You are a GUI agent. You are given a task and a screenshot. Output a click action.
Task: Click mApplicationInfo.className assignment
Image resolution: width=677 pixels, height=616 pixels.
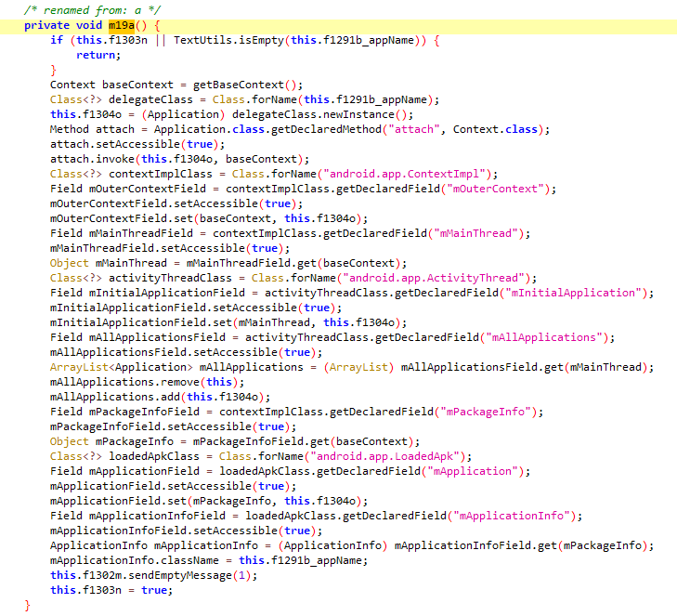(x=209, y=560)
